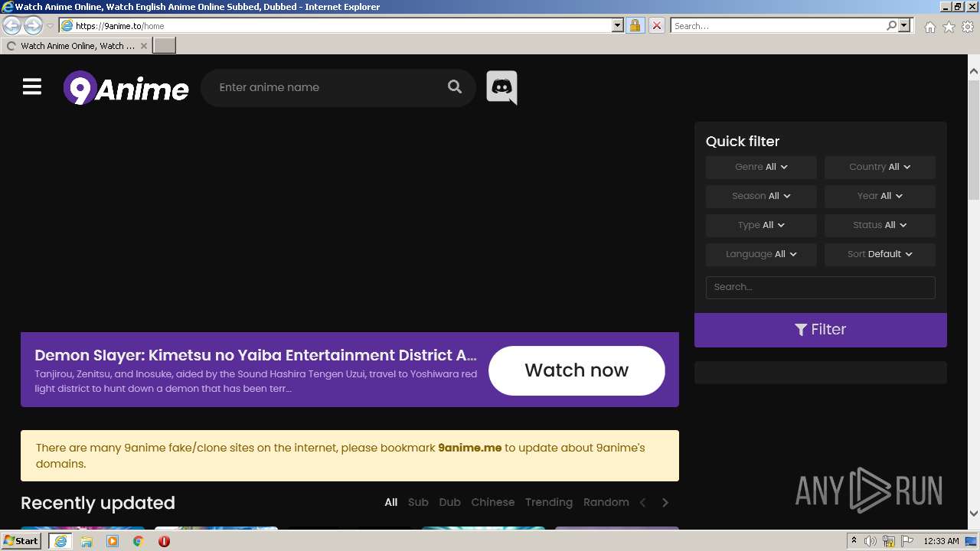Click the Watch now button

click(x=577, y=370)
